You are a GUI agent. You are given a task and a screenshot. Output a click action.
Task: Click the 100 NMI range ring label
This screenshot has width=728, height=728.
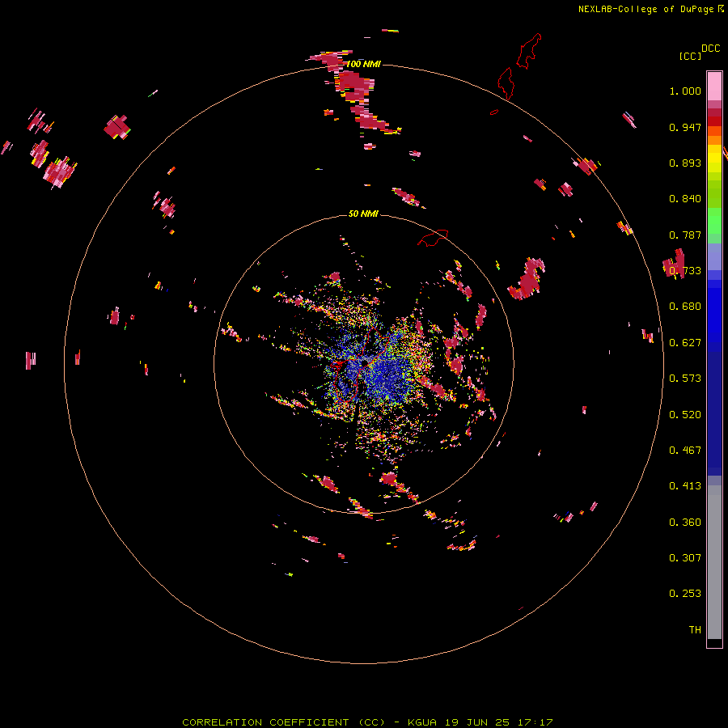[x=363, y=64]
